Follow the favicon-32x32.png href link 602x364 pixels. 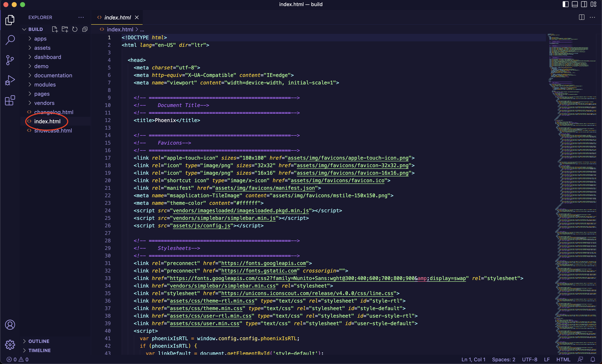[353, 166]
